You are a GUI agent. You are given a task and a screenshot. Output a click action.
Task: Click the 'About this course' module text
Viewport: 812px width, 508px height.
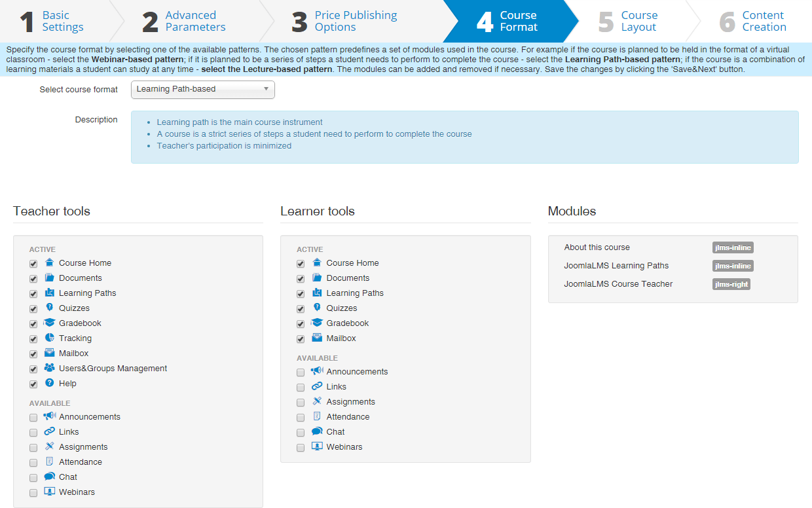tap(597, 247)
